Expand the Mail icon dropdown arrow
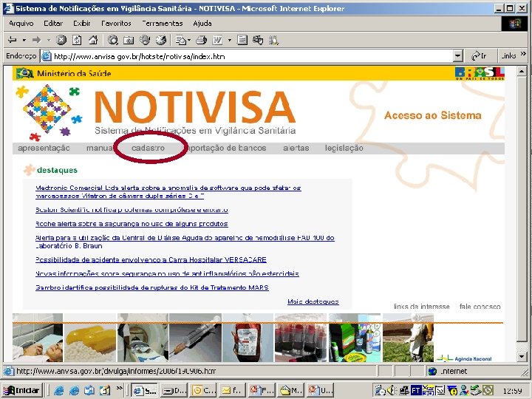532x399 pixels. click(189, 40)
